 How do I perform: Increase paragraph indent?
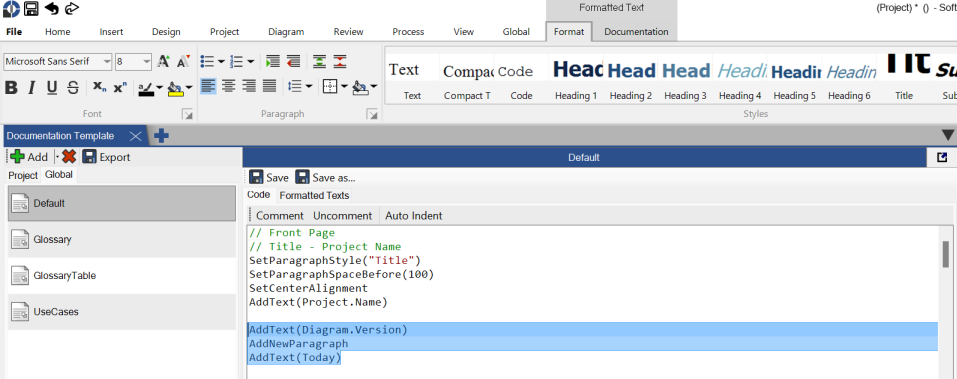coord(273,61)
